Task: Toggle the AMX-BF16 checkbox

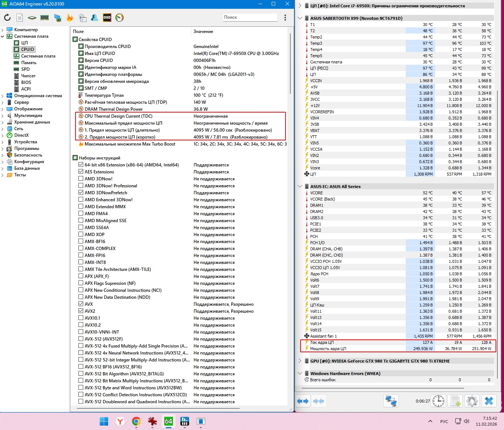Action: (x=81, y=242)
